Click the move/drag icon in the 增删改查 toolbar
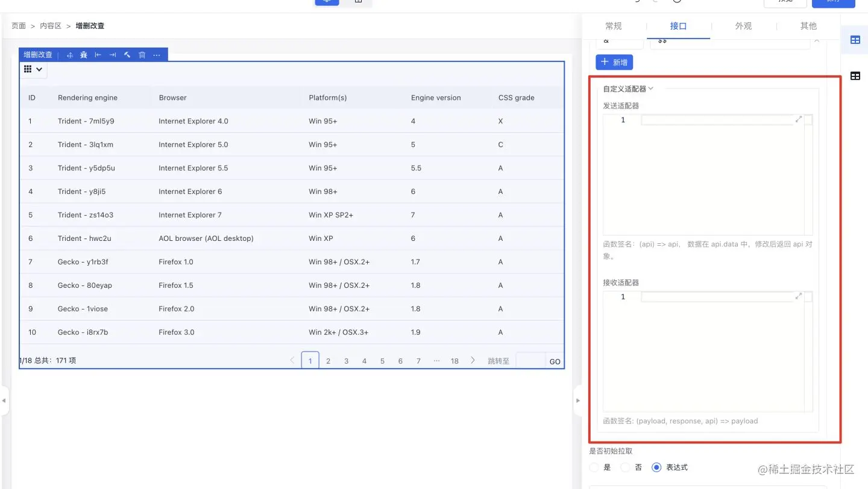 70,55
